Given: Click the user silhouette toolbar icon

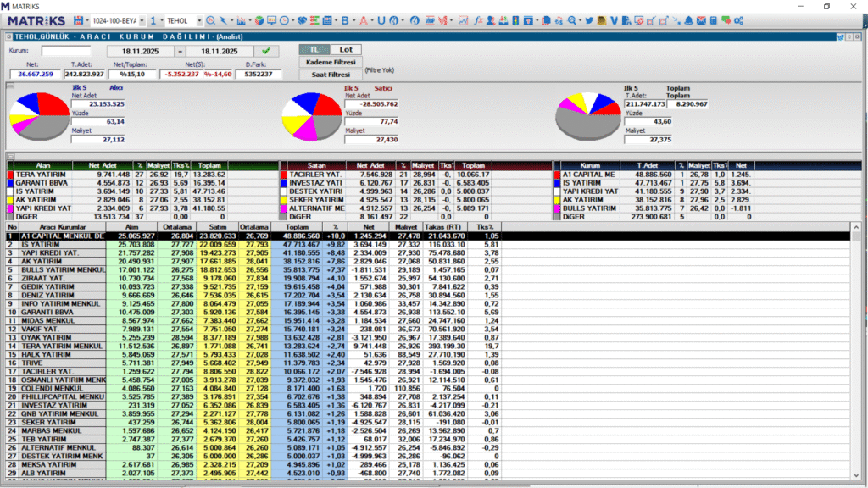Looking at the screenshot, I should point(491,20).
